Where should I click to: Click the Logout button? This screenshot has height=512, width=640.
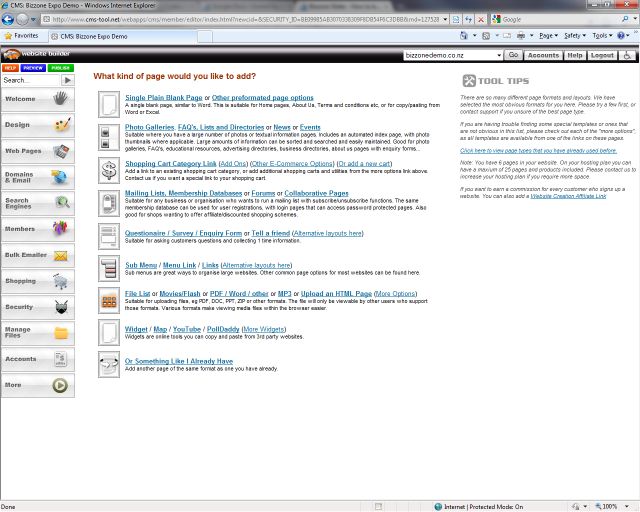pyautogui.click(x=603, y=56)
